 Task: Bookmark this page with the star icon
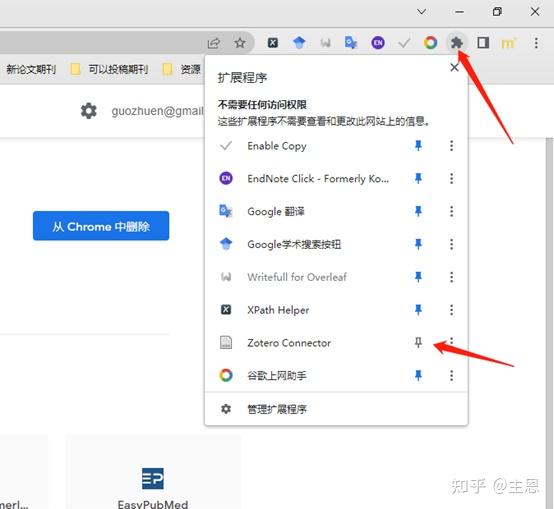coord(240,43)
